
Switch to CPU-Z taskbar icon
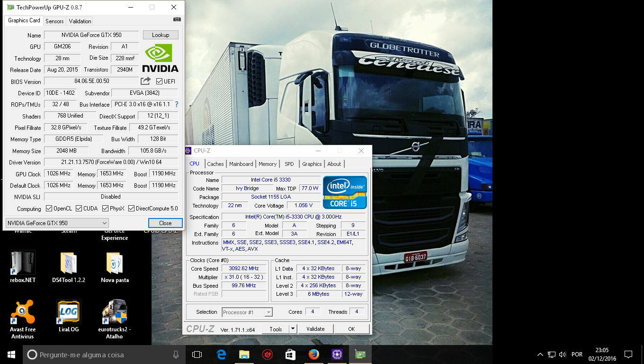337,355
